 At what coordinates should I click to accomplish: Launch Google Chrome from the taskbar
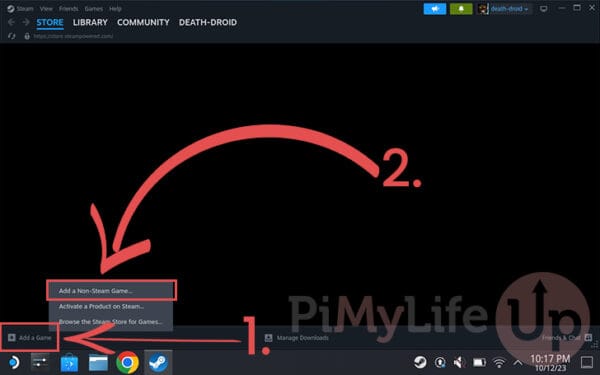[127, 362]
